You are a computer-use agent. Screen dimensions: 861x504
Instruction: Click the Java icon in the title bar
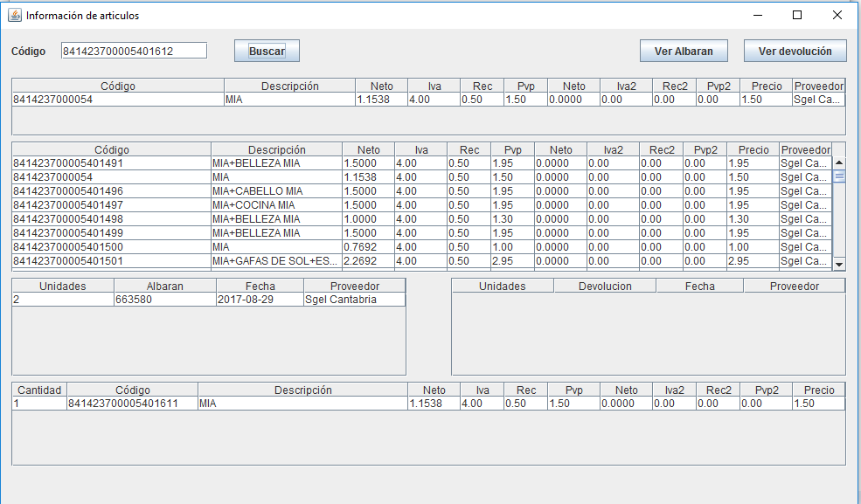pos(15,15)
